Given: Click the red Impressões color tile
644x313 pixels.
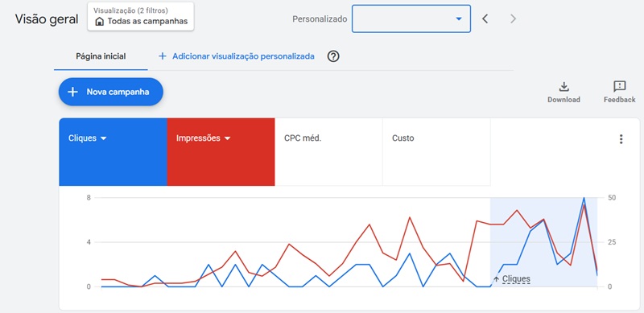Looking at the screenshot, I should (x=221, y=152).
